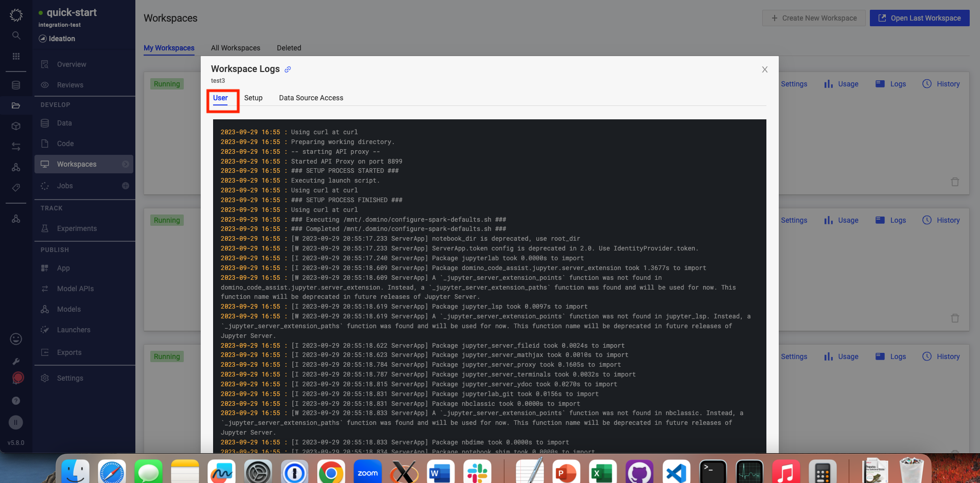Viewport: 980px width, 483px height.
Task: Copy link icon next to Workspace Logs title
Action: click(x=288, y=69)
